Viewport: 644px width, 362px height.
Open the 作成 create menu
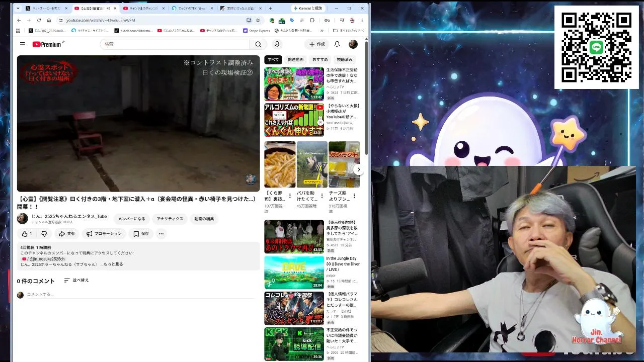click(x=317, y=44)
